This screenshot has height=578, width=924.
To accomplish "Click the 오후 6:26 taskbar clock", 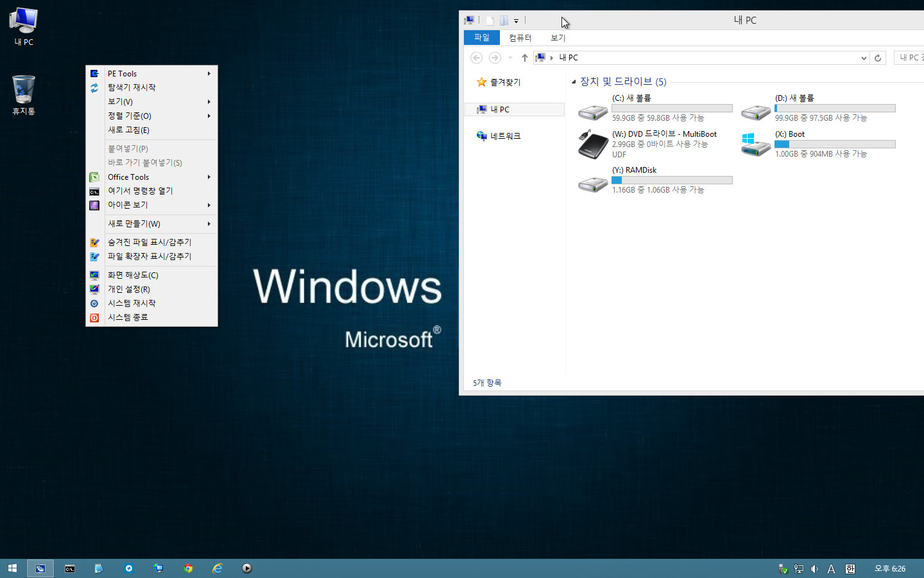I will tap(890, 569).
